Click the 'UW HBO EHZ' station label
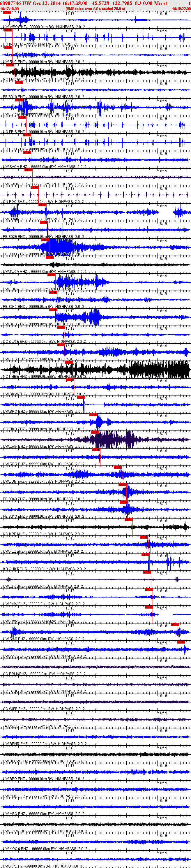The image size is (191, 868). click(x=14, y=814)
